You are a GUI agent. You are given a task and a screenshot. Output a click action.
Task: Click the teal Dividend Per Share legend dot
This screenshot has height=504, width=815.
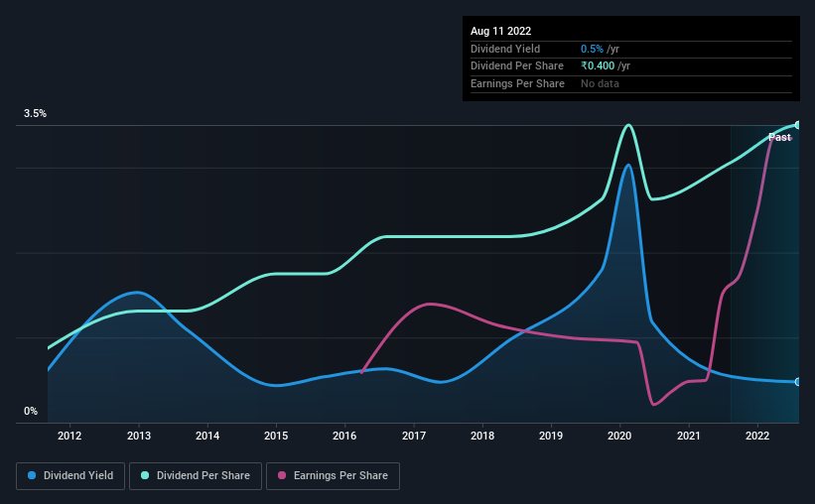coord(145,475)
